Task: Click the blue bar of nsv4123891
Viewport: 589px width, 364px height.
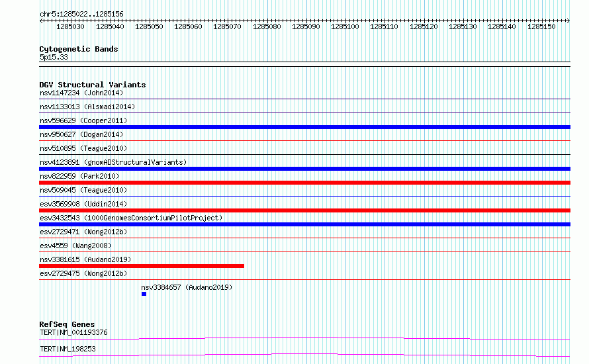Action: point(304,169)
